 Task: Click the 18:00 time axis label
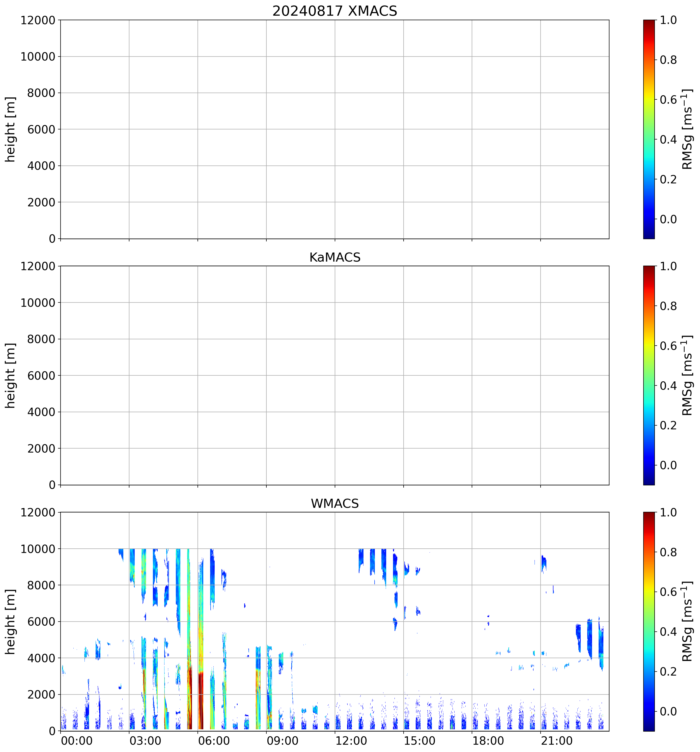coord(488,740)
